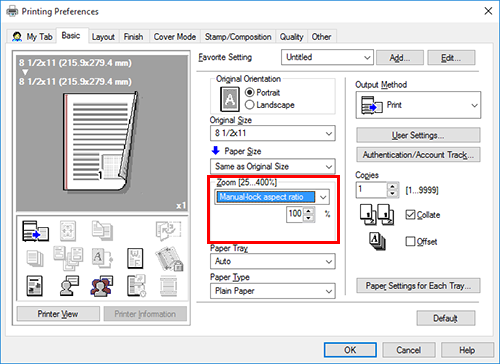The image size is (500, 364).
Task: Select the Portrait orientation radio button
Action: click(x=250, y=92)
